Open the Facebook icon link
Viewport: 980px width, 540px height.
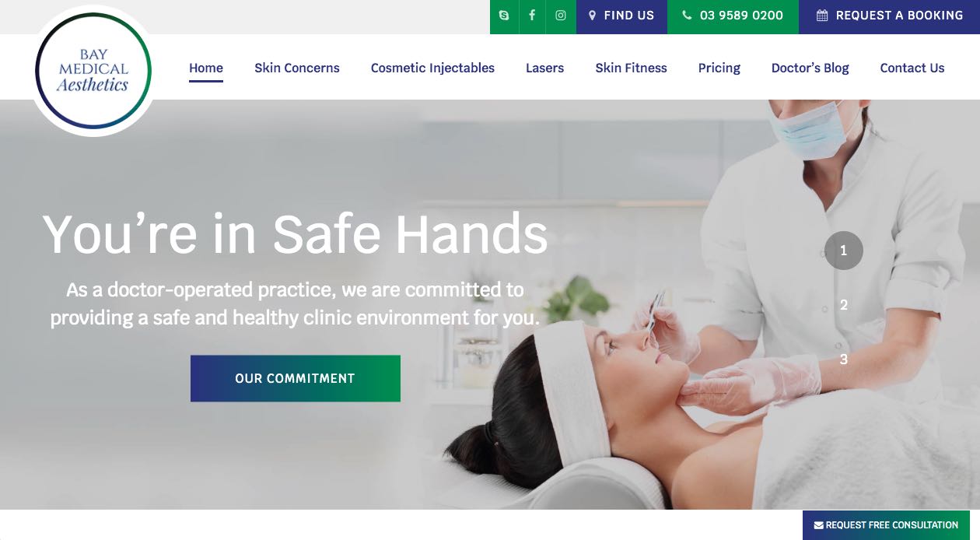(x=532, y=16)
